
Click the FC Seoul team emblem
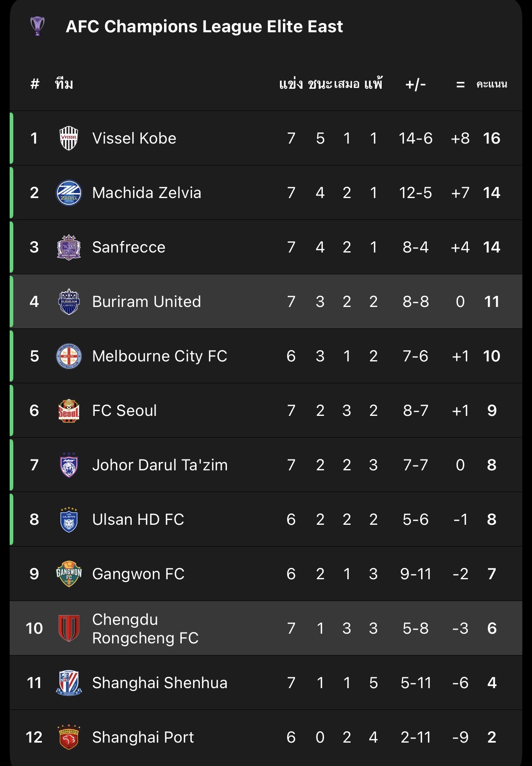coord(69,411)
